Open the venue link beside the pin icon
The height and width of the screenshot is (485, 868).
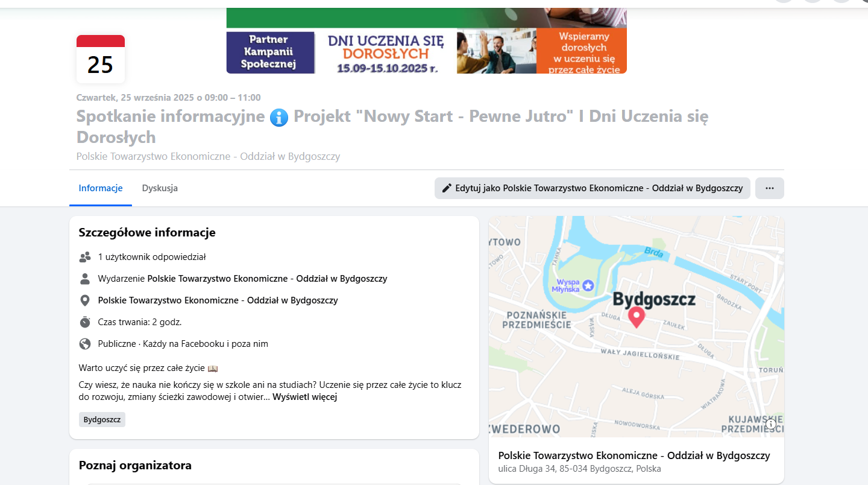218,300
